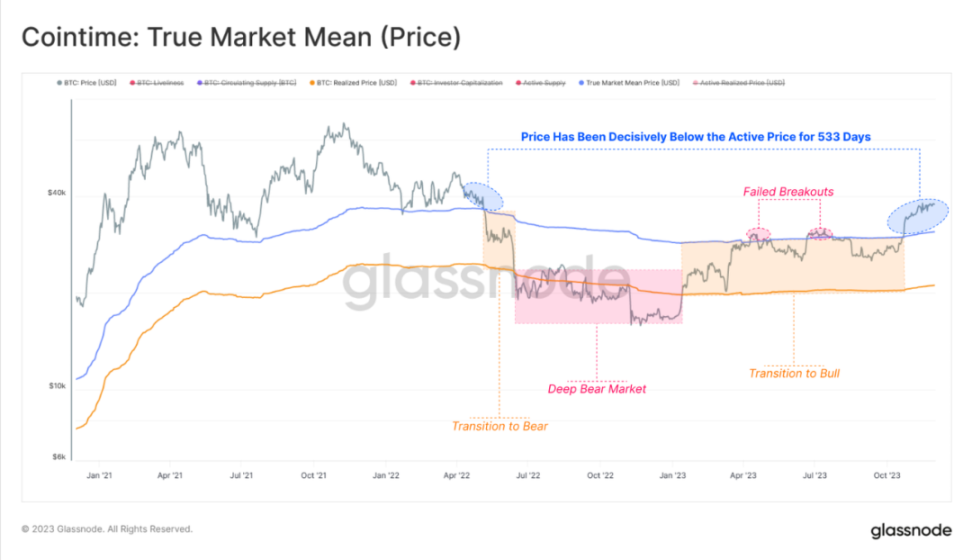Click the blue ellipse near Apr '22

pos(483,197)
